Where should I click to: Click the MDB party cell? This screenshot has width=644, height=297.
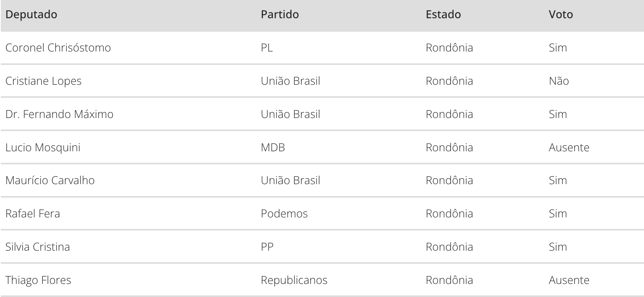point(273,148)
